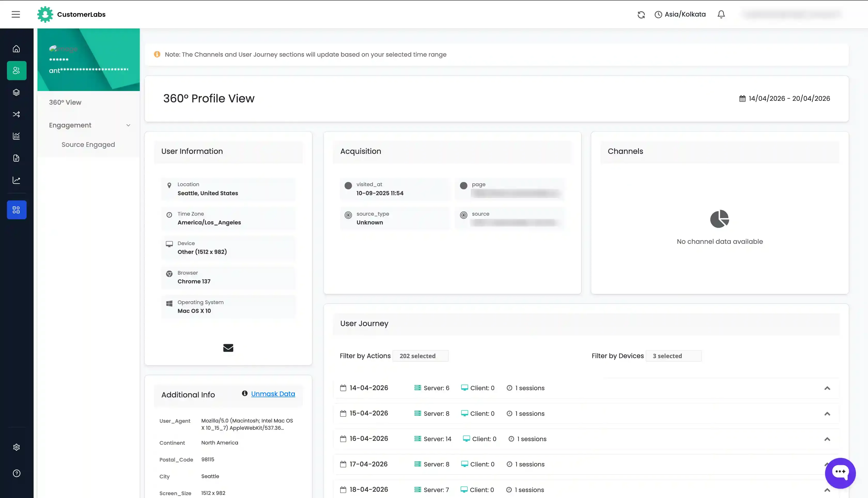
Task: Click 'Seattle, United States' location value
Action: [208, 193]
